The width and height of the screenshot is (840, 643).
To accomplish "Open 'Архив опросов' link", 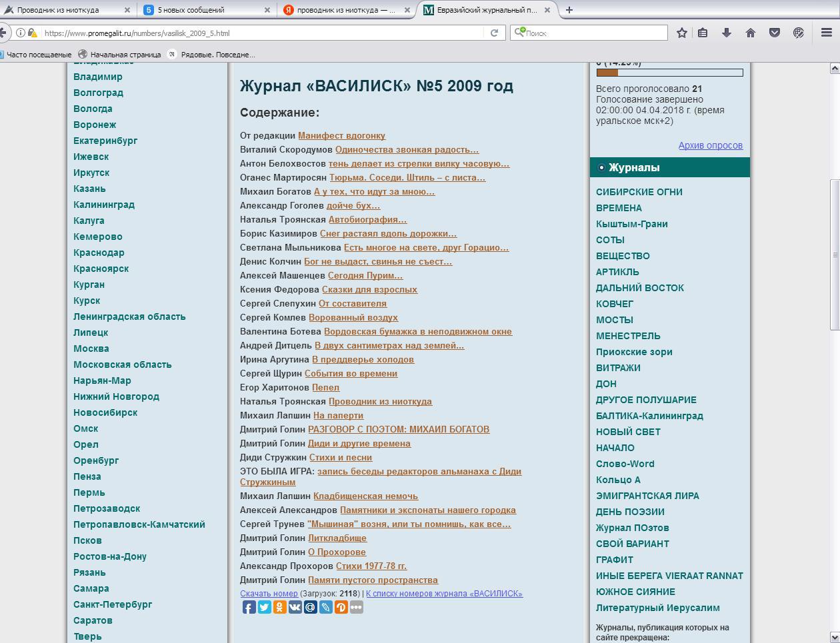I will (710, 145).
